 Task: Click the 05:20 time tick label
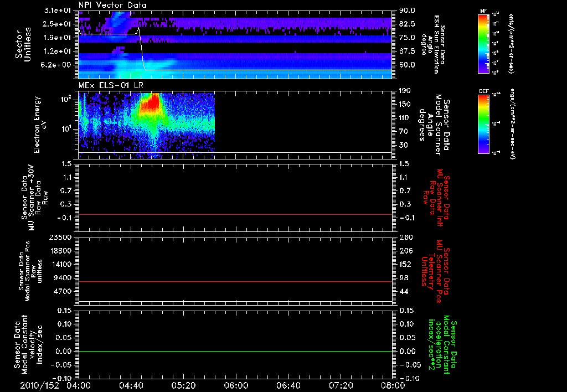183,385
